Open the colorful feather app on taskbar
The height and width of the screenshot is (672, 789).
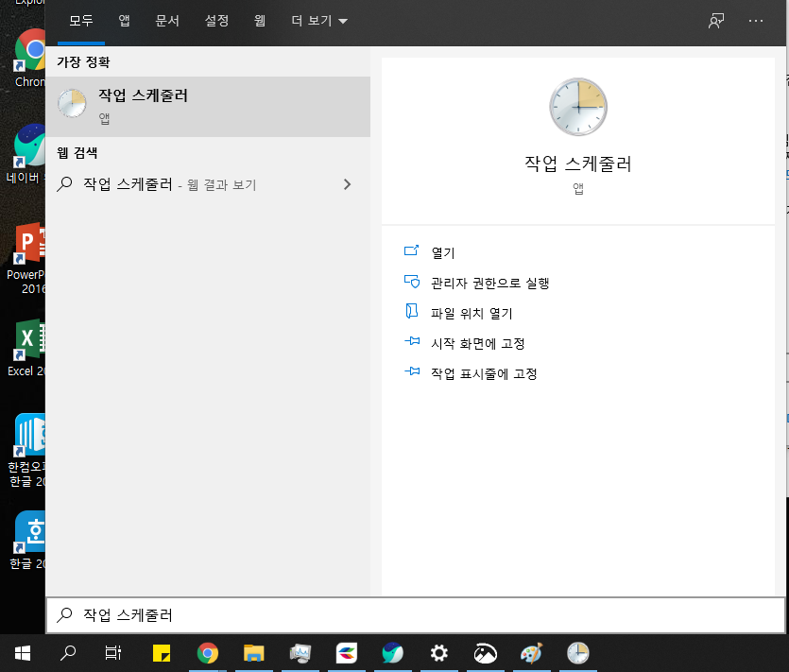click(x=347, y=653)
